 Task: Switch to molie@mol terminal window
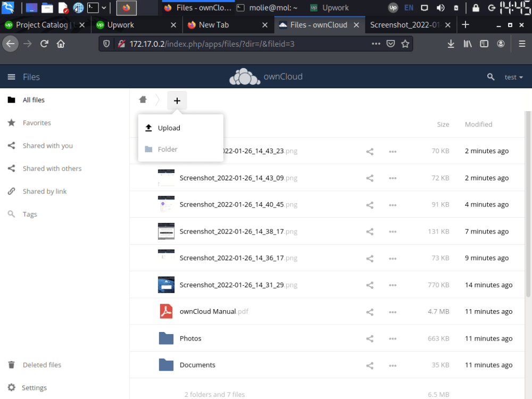(x=267, y=7)
